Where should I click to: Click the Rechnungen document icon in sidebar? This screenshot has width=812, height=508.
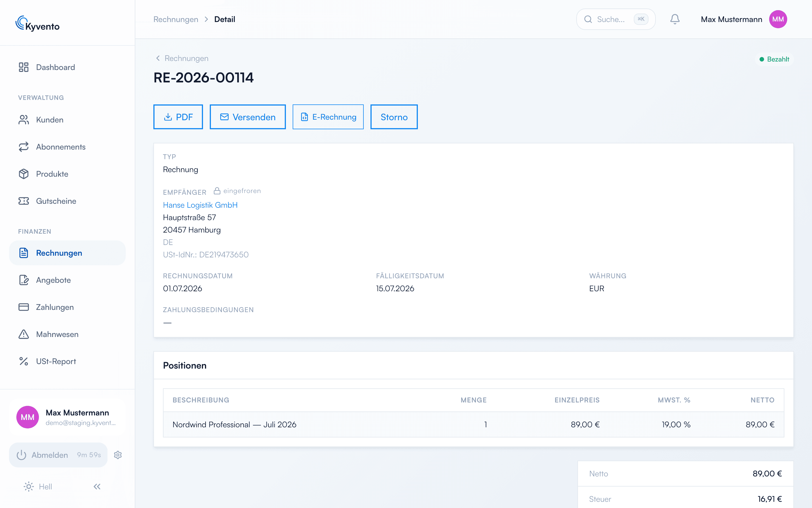23,253
